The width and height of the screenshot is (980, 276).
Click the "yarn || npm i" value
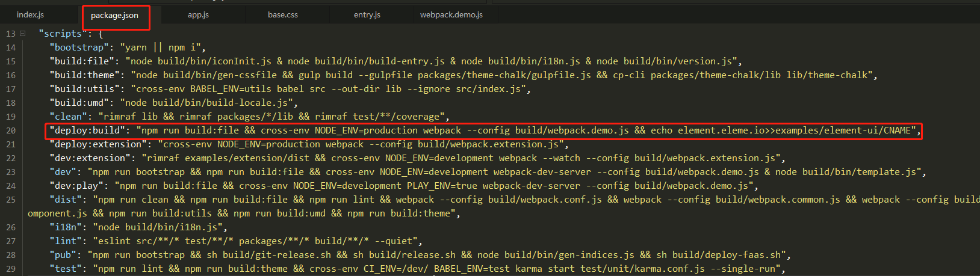pos(161,48)
